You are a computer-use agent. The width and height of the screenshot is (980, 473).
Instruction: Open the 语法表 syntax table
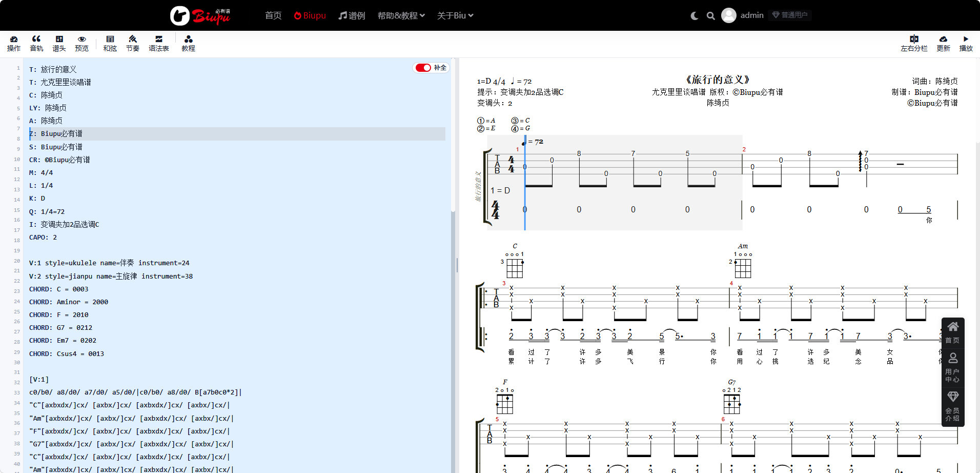(x=159, y=44)
